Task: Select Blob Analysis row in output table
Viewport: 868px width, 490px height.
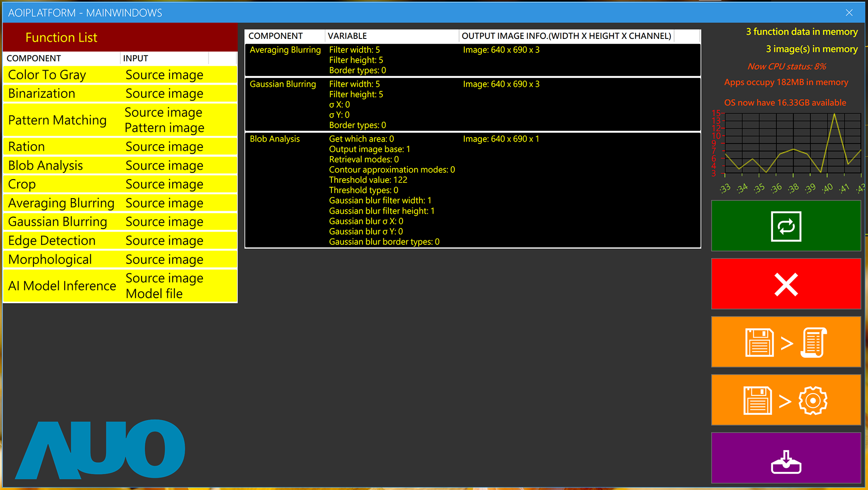Action: tap(472, 190)
